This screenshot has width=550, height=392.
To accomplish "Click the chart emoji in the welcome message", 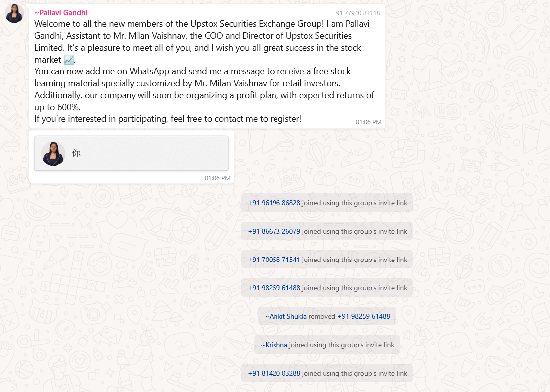I will (x=69, y=60).
